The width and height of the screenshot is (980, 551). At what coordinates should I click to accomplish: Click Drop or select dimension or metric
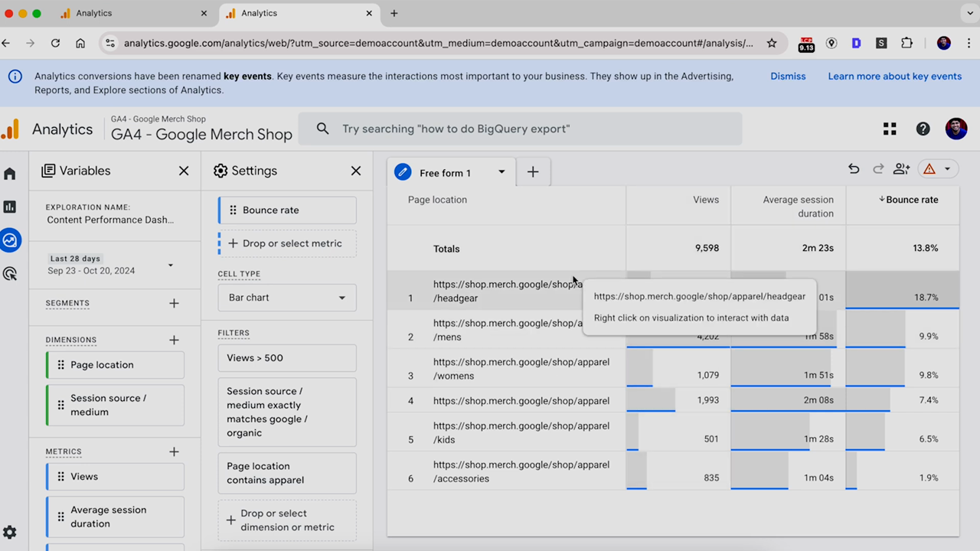[x=287, y=520]
